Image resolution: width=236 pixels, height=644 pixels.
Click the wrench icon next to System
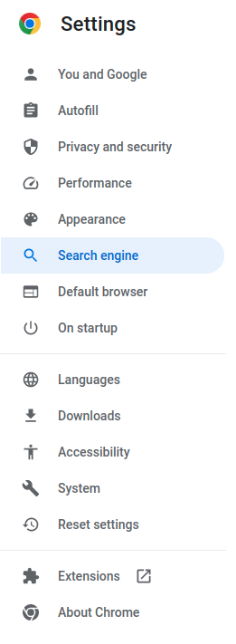[31, 488]
